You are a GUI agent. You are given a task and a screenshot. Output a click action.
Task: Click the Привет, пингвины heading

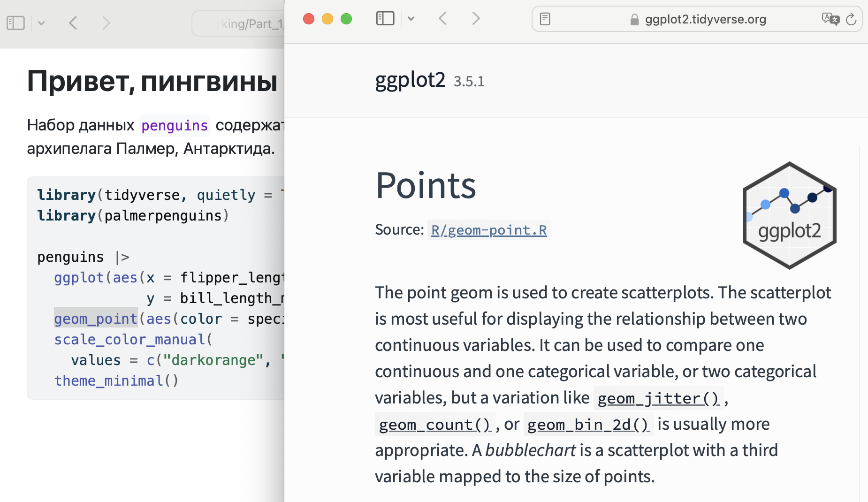point(152,81)
